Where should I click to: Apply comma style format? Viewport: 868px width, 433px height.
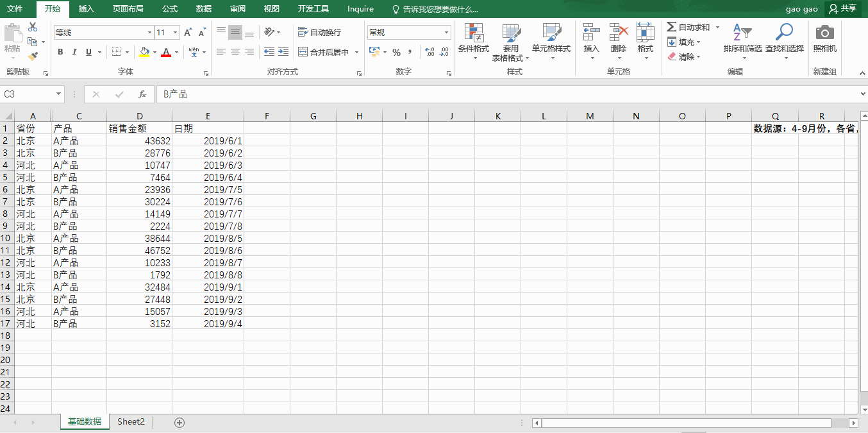[410, 52]
